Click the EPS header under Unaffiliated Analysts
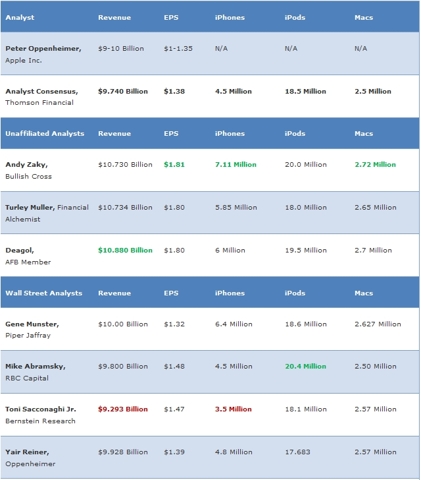Image resolution: width=421 pixels, height=480 pixels. tap(171, 133)
